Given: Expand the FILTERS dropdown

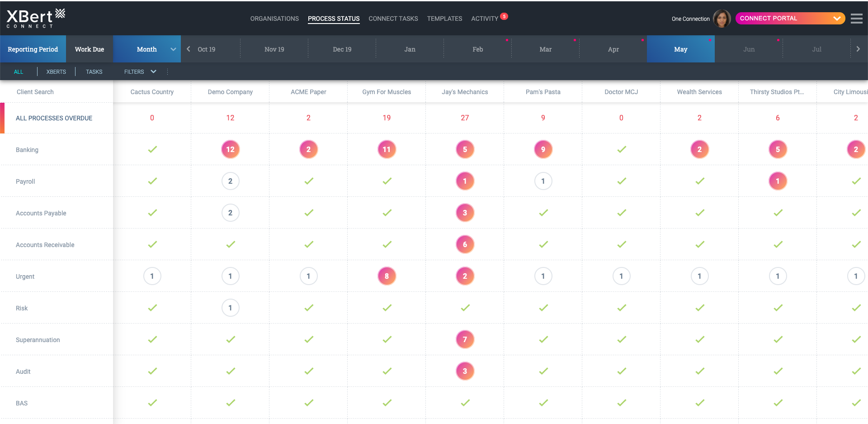Looking at the screenshot, I should (139, 71).
